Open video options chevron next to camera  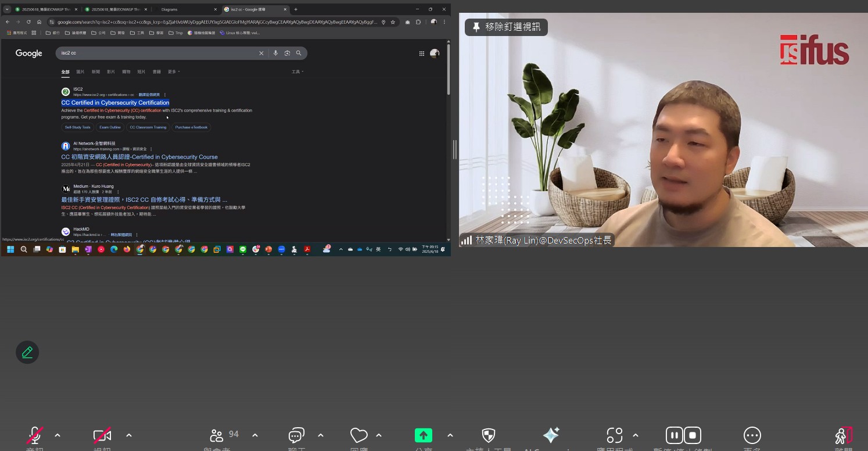(129, 435)
